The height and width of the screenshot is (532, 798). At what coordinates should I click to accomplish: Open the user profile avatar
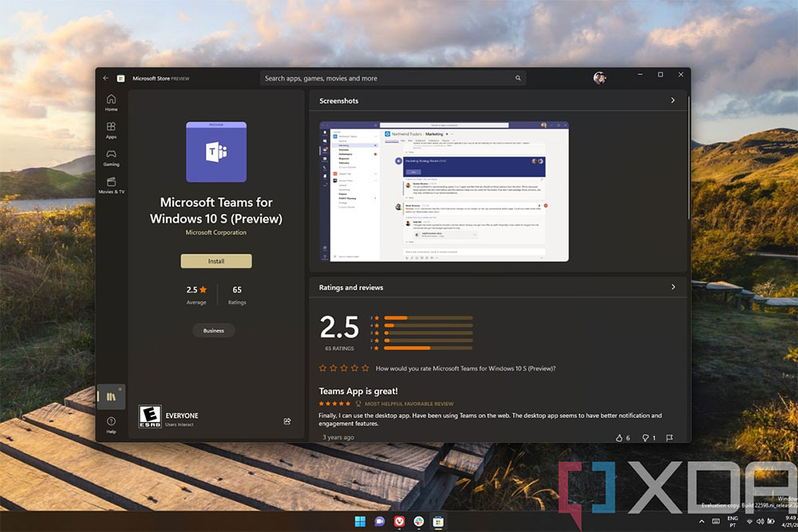(599, 77)
